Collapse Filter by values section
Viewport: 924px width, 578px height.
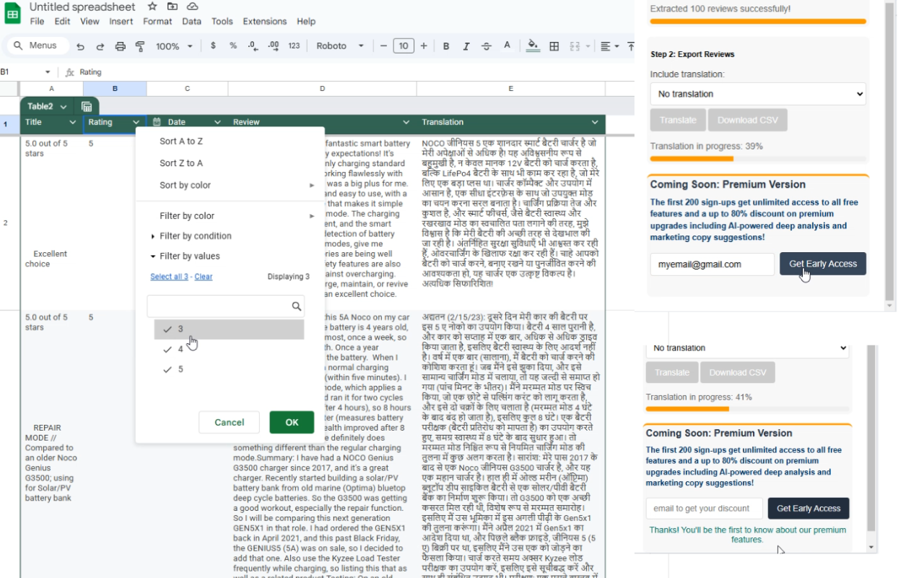[x=185, y=256]
